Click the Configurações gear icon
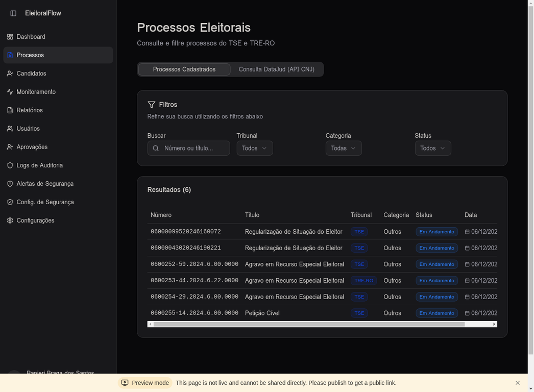This screenshot has width=534, height=392. coord(10,220)
